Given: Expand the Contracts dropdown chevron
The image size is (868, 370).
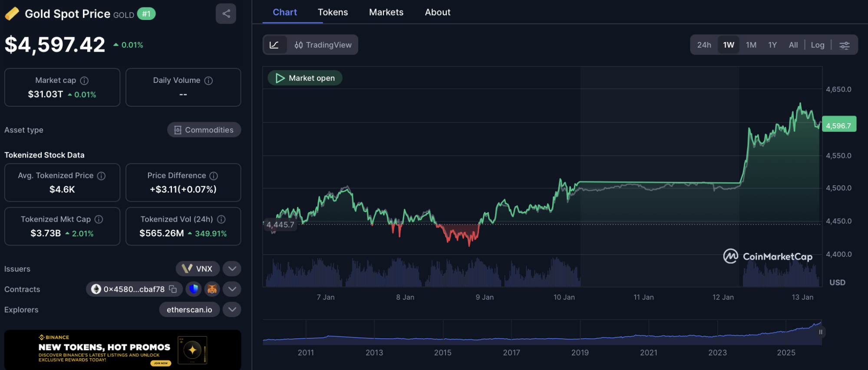Looking at the screenshot, I should (232, 289).
